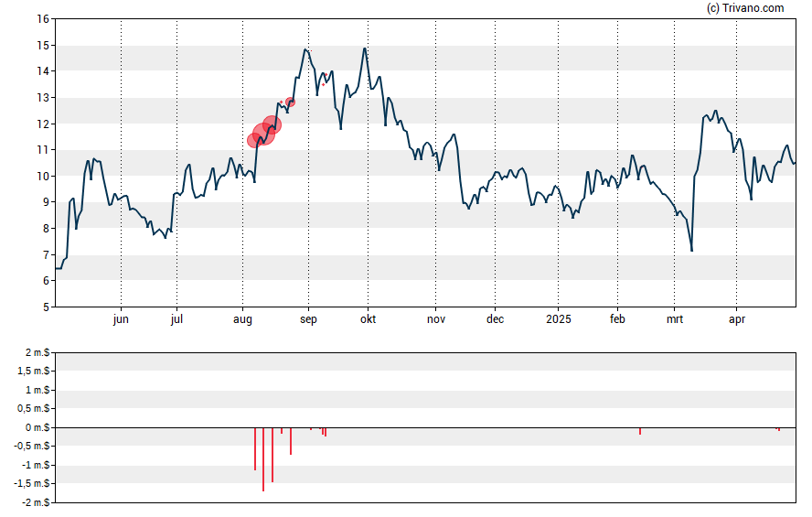Click the '1,5 m.$' axis label
This screenshot has height=517, width=812.
coord(34,371)
